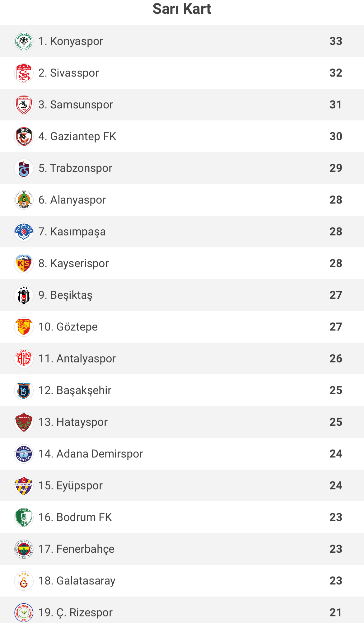Select the Samsunspor team badge

point(24,105)
